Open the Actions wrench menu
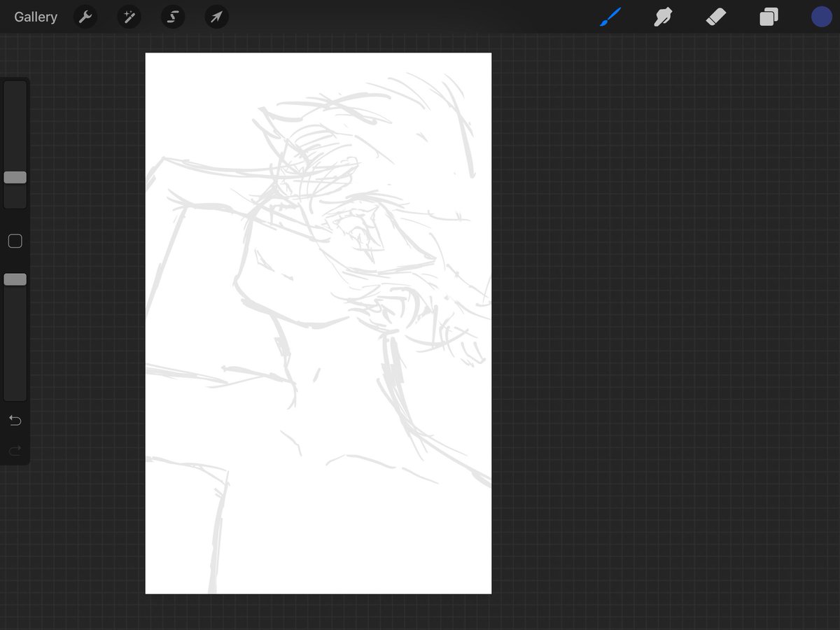This screenshot has width=840, height=630. [85, 17]
